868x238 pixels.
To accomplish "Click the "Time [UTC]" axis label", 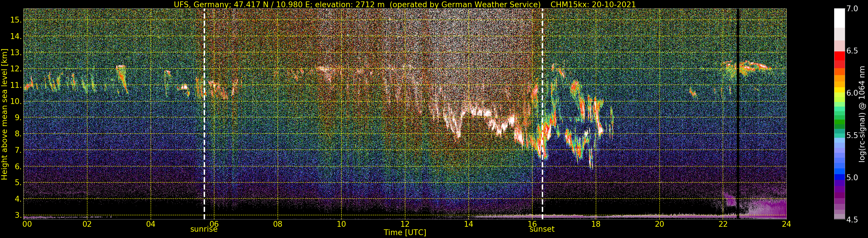I will click(x=405, y=233).
